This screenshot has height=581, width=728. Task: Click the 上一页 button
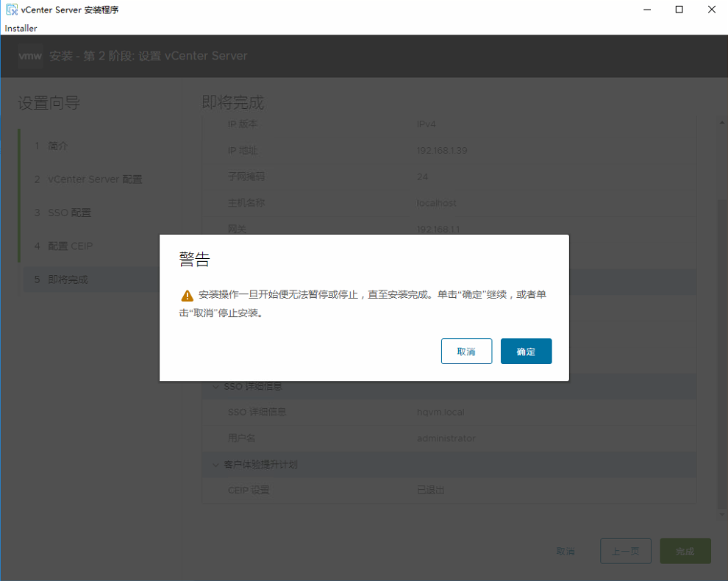coord(625,552)
